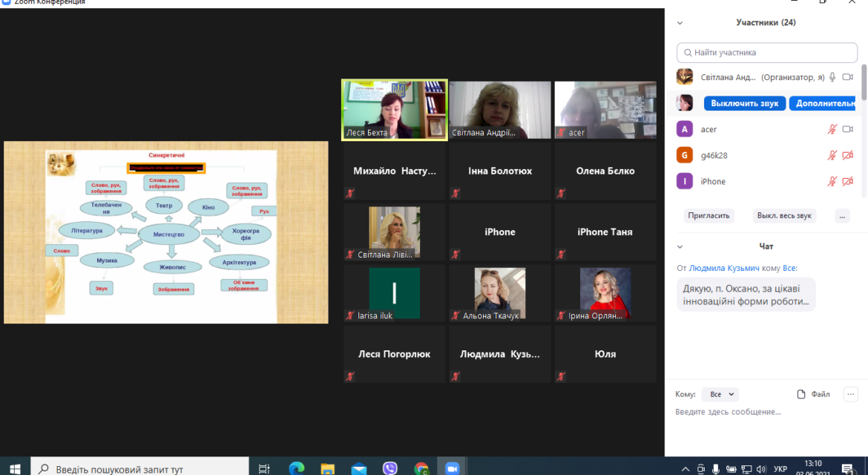This screenshot has width=868, height=475.
Task: Collapse the Чат panel chevron
Action: 680,246
